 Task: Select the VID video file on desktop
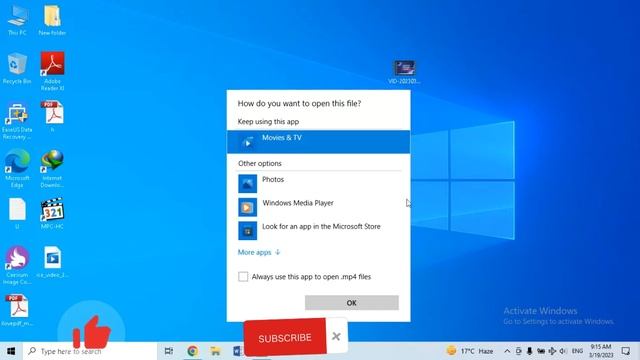tap(404, 72)
